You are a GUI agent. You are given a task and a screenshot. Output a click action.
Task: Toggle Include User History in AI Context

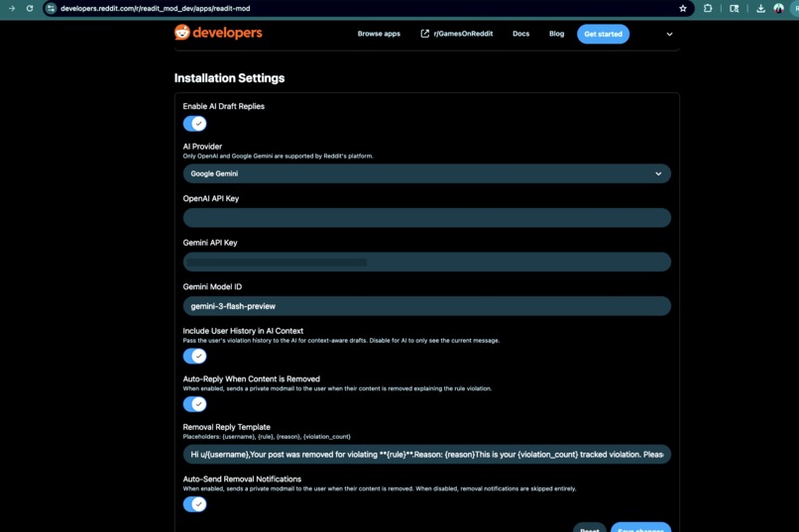tap(194, 356)
